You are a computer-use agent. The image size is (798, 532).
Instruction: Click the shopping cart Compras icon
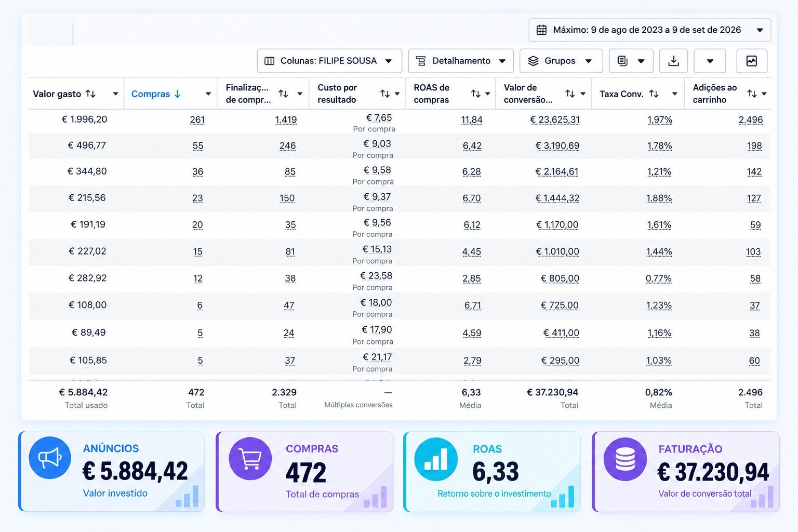[250, 458]
